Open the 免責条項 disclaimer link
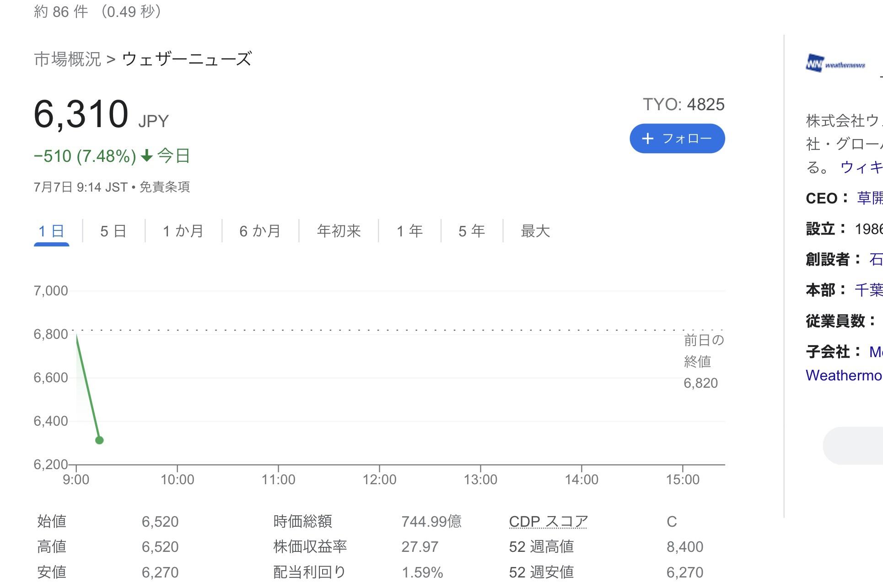 164,187
